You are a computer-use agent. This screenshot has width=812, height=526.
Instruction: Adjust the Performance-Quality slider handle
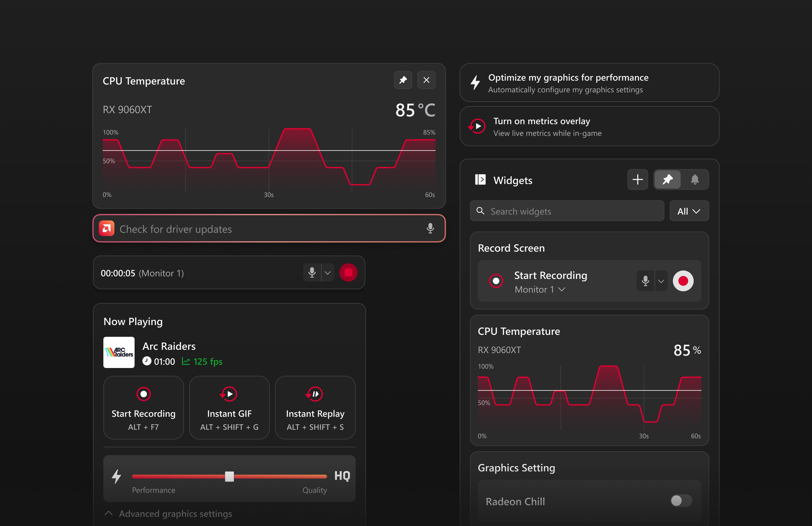click(229, 477)
